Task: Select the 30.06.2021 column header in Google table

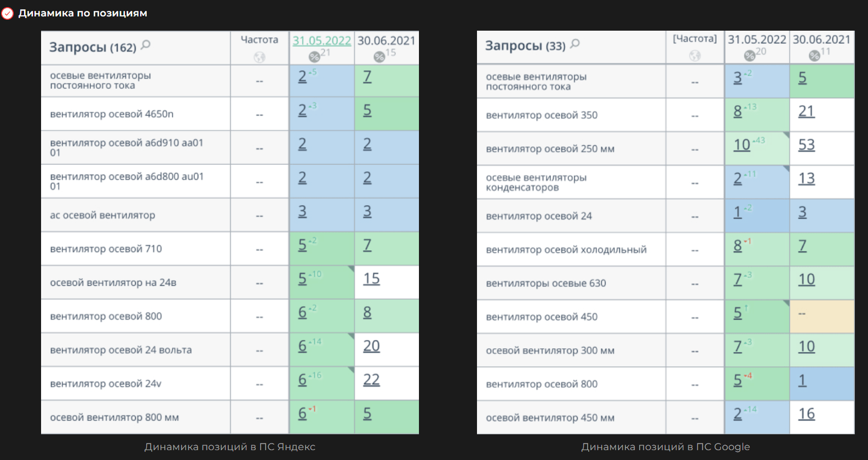Action: (821, 39)
